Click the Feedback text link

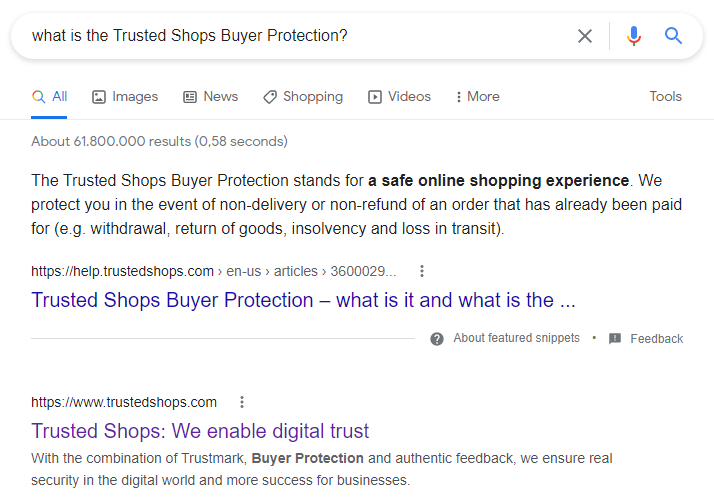657,339
